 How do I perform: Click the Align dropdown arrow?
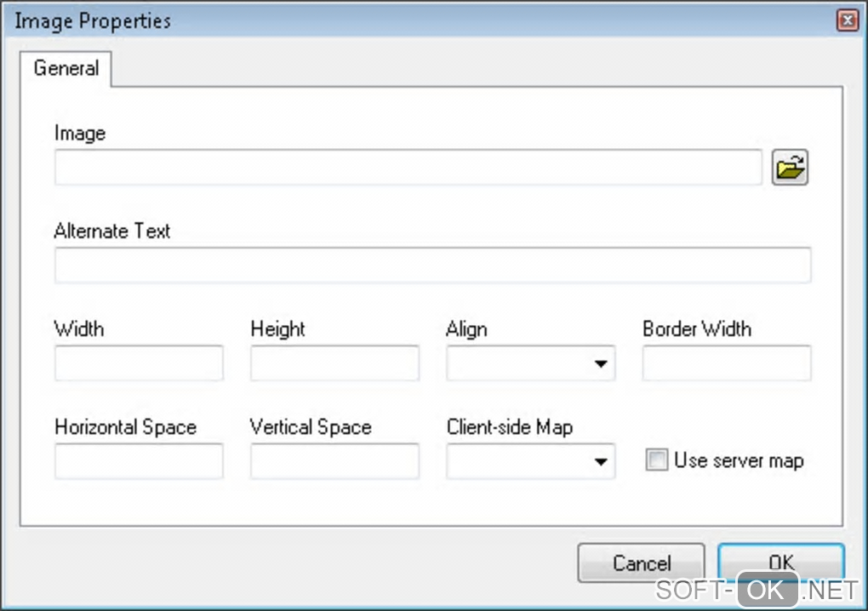point(601,364)
